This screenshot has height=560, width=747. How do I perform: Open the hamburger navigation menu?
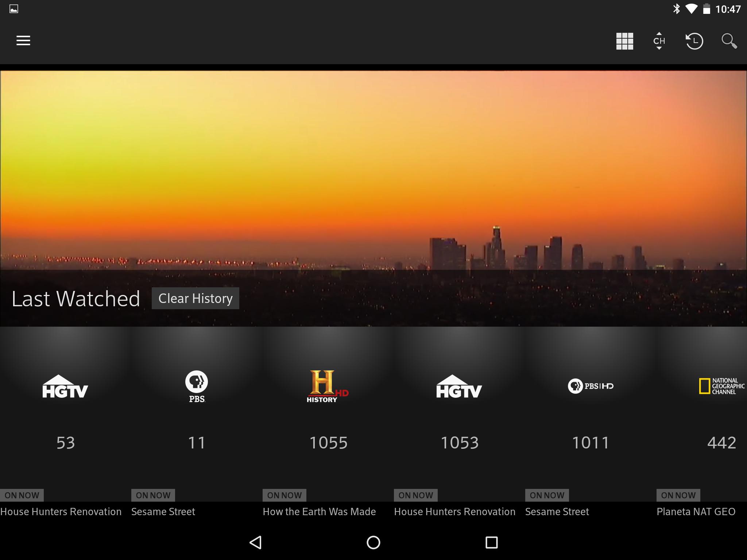click(23, 40)
